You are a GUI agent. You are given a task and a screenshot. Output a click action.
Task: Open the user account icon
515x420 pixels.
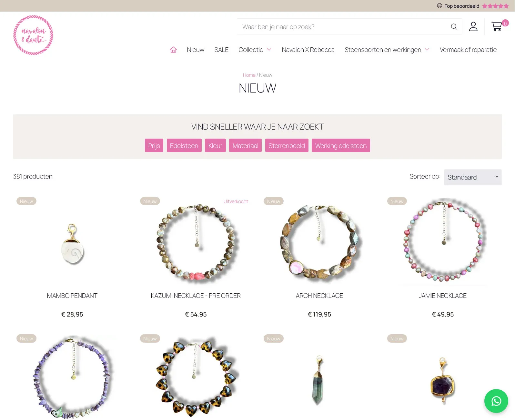[x=473, y=26]
